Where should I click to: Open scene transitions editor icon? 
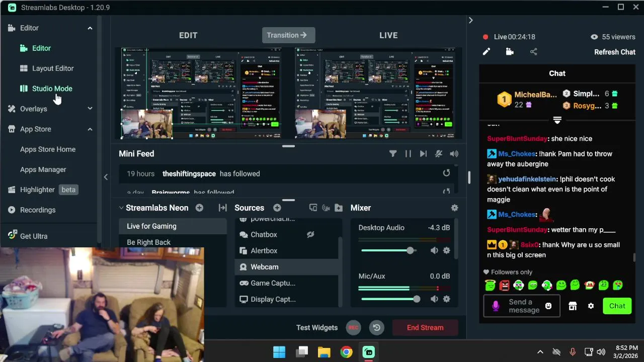pyautogui.click(x=222, y=208)
